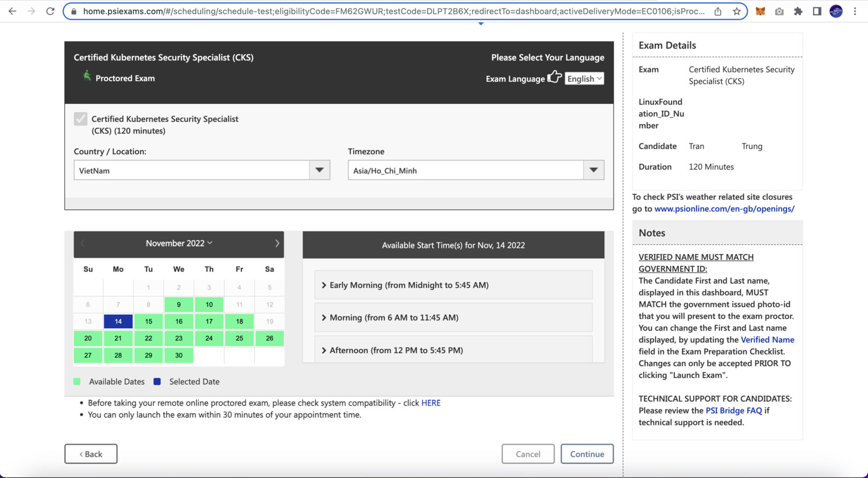Expand Afternoon time slots
Viewport: 868px width, 478px height.
coord(453,350)
